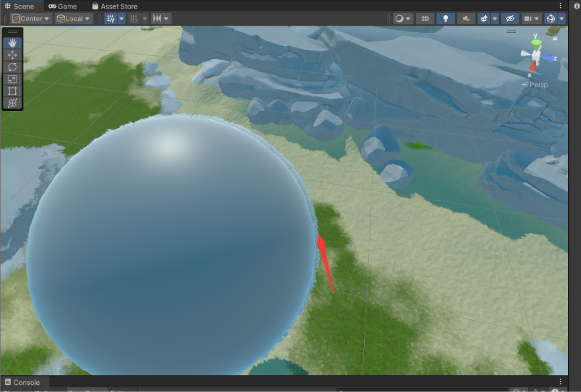Image resolution: width=581 pixels, height=392 pixels.
Task: Expand the grid visibility options arrow
Action: [x=122, y=18]
